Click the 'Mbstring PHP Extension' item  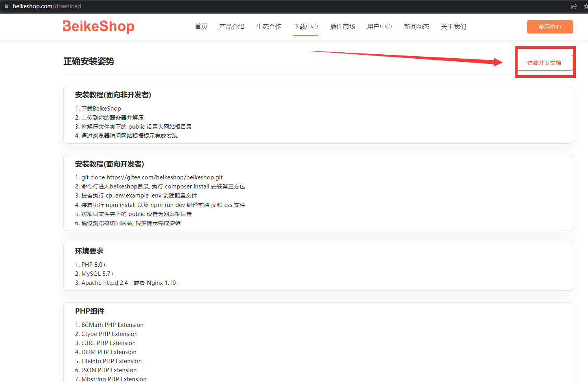[111, 379]
